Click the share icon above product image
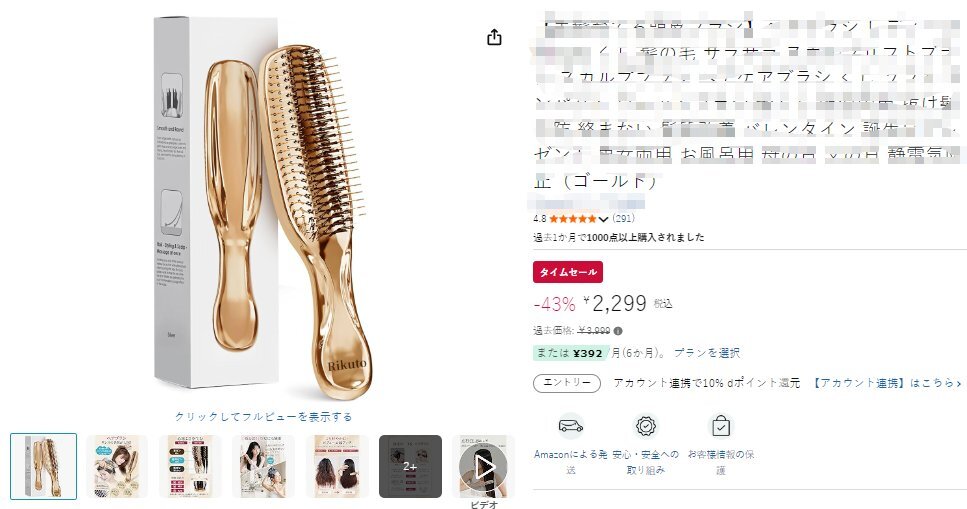 (x=494, y=37)
